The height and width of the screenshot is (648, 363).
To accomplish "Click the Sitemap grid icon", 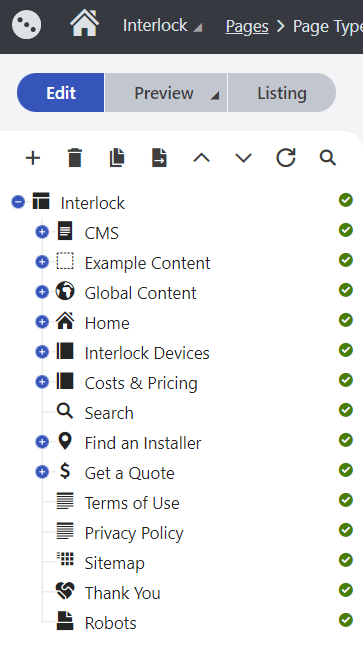I will click(65, 559).
